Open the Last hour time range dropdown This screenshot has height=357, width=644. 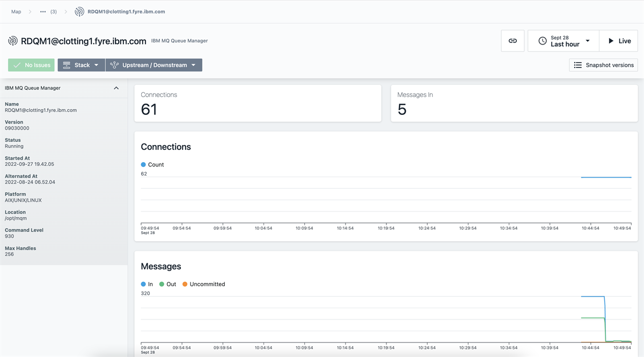(x=589, y=40)
